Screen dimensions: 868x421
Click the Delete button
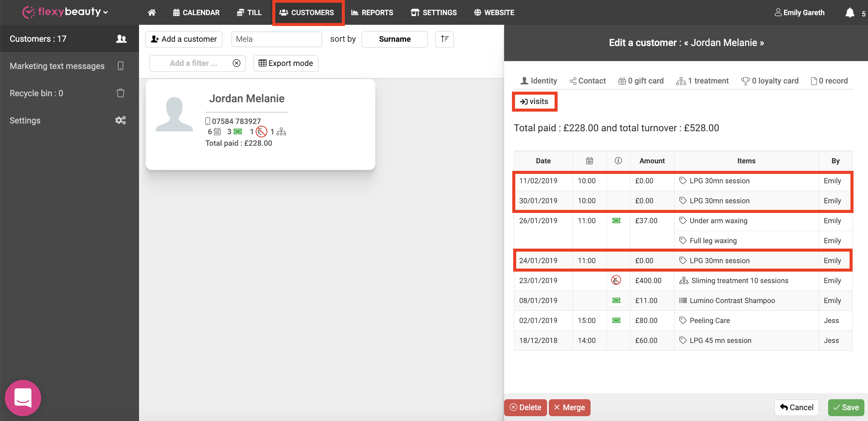(x=525, y=407)
